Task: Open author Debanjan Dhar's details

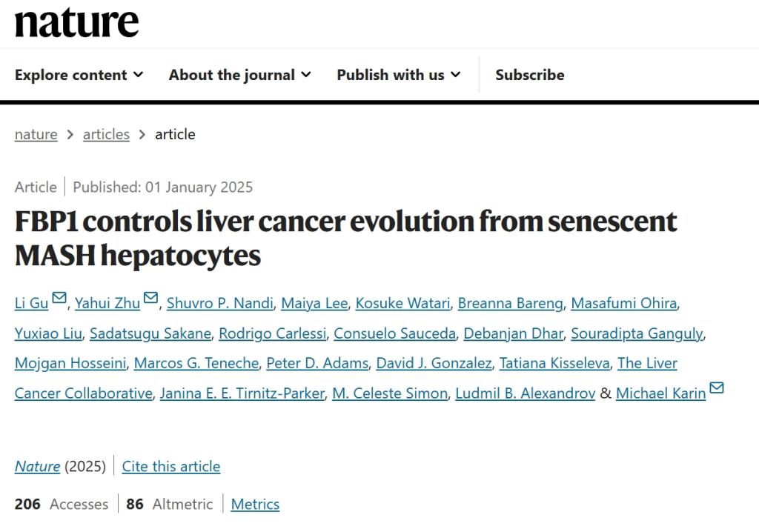Action: click(513, 333)
